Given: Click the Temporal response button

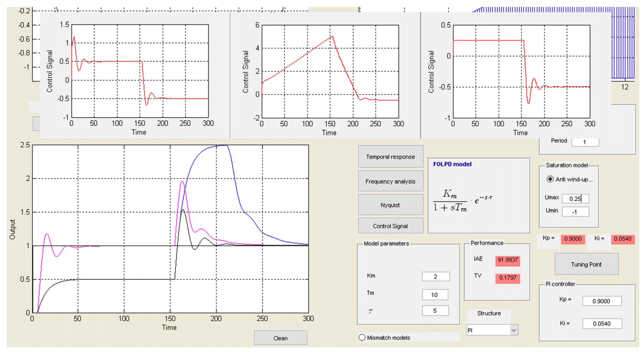Looking at the screenshot, I should (390, 156).
